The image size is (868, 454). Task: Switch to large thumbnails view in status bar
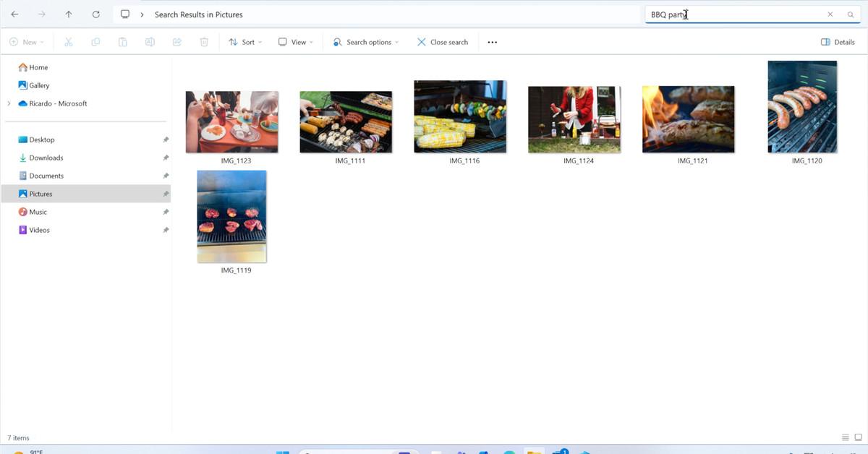pos(858,437)
